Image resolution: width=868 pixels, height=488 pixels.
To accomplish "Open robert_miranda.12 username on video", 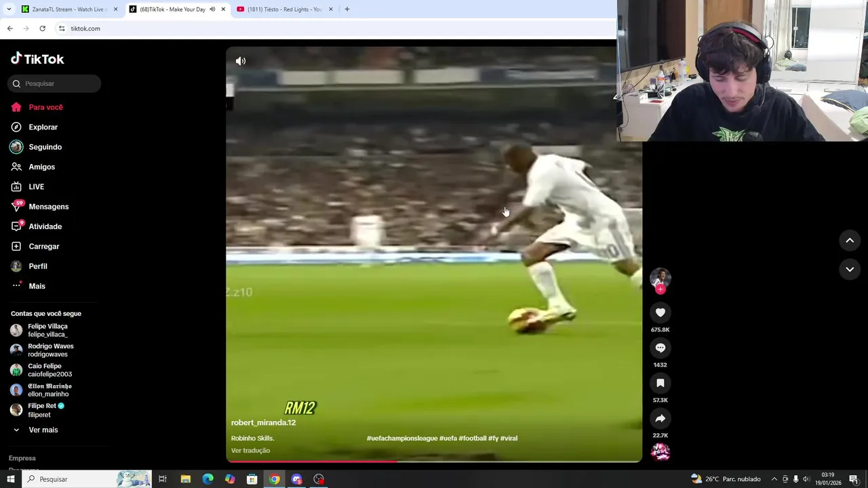I will 263,422.
